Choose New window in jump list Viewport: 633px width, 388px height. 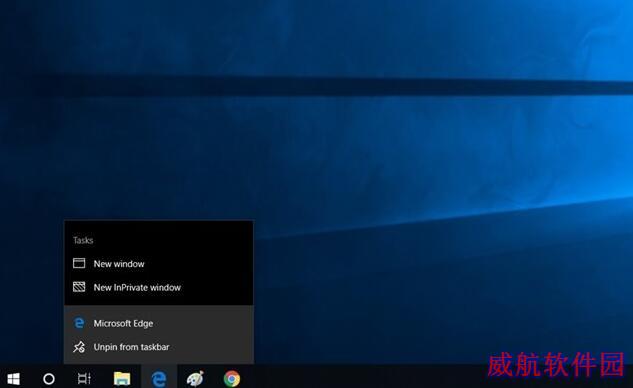tap(159, 264)
